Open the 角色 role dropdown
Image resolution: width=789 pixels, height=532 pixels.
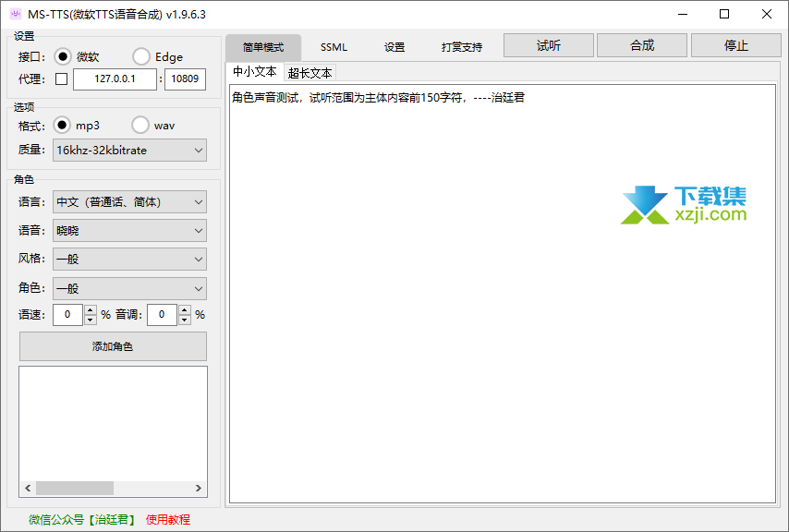[x=130, y=288]
